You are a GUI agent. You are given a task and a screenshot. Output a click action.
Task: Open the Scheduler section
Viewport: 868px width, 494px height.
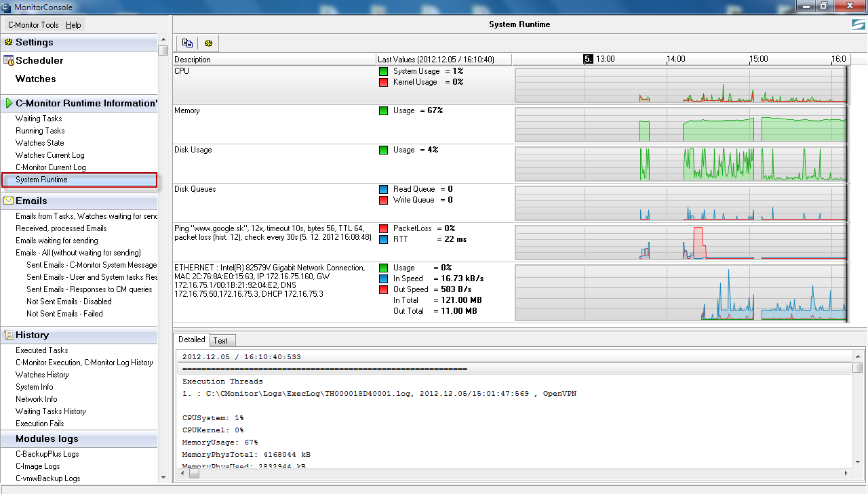(x=39, y=60)
